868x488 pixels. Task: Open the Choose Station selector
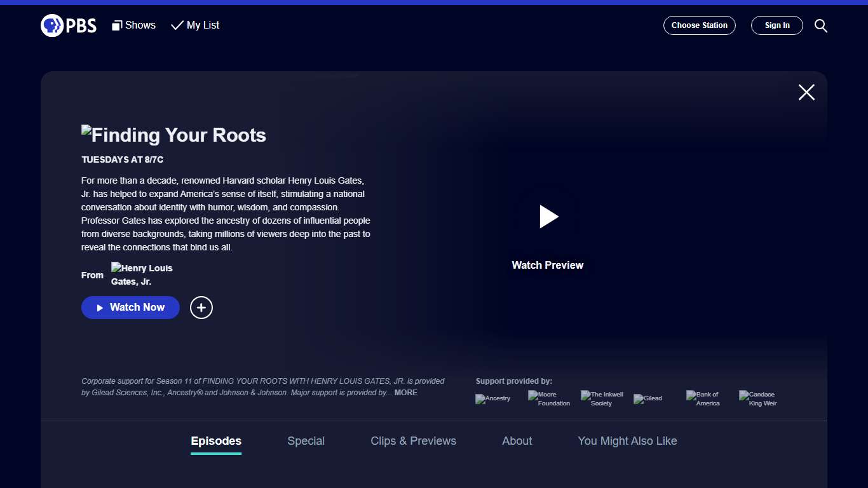click(700, 25)
